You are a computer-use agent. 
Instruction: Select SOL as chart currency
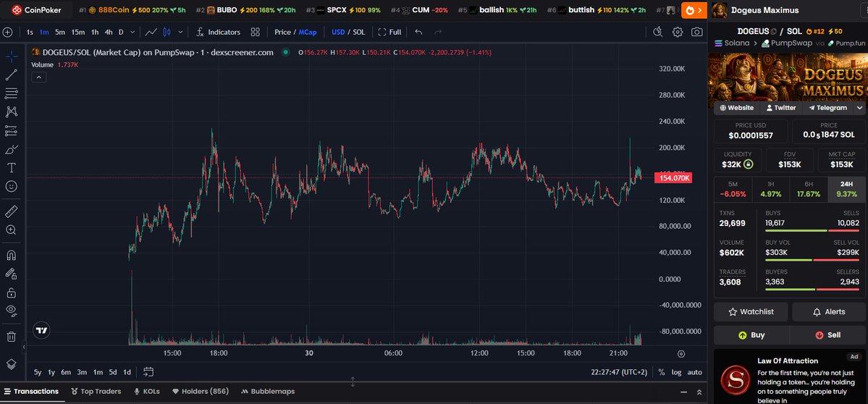coord(359,32)
